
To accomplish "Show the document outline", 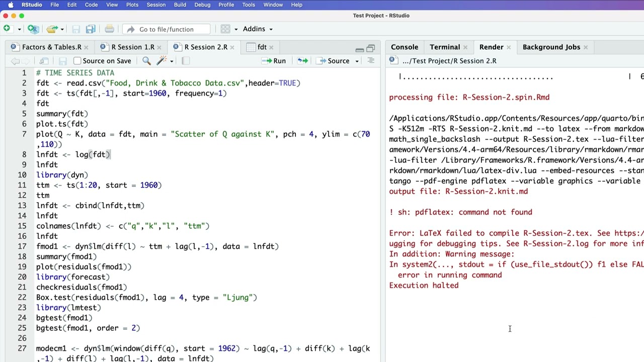I will (371, 61).
